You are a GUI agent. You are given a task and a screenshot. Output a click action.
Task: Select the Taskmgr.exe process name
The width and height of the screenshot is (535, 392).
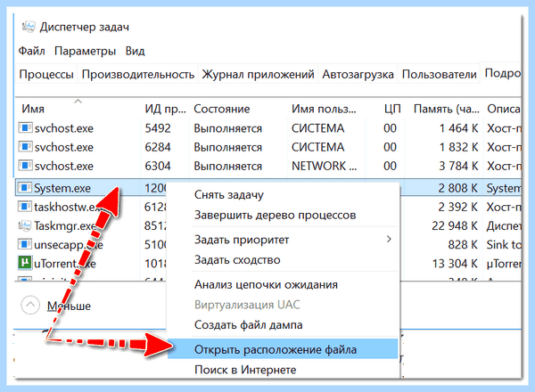pos(65,225)
